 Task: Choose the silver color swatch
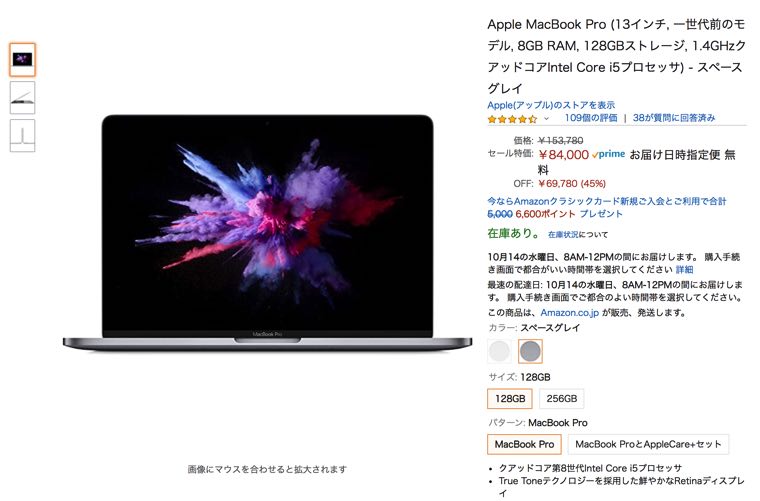point(499,351)
